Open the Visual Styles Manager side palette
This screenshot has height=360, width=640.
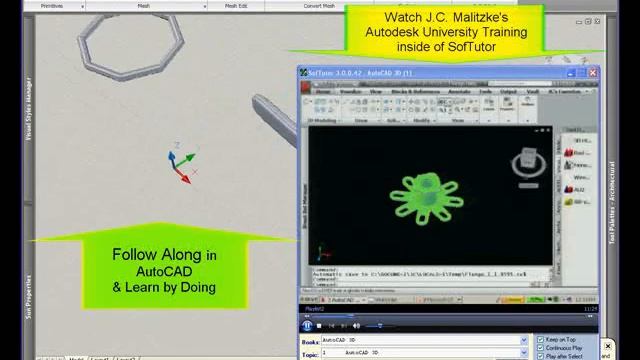(29, 109)
